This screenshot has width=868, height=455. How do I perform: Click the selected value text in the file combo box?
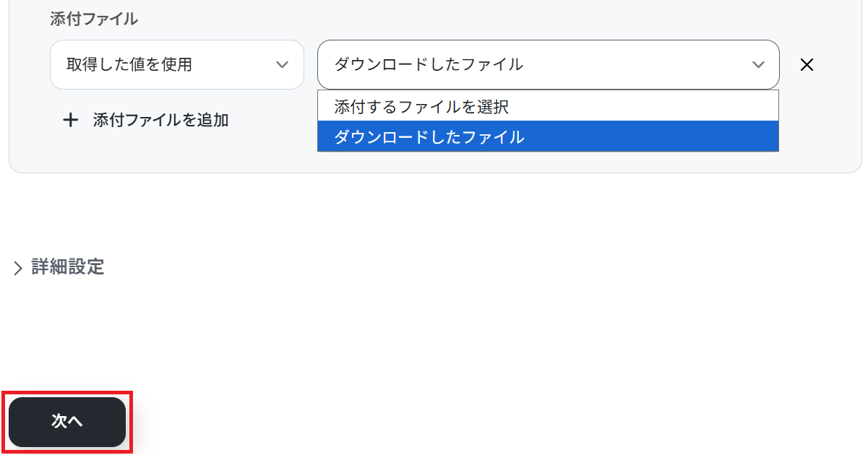click(x=429, y=64)
